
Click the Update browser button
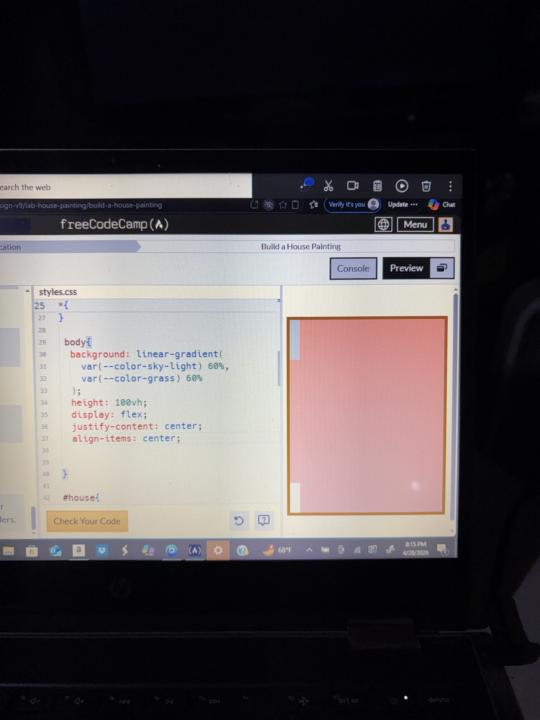[403, 204]
